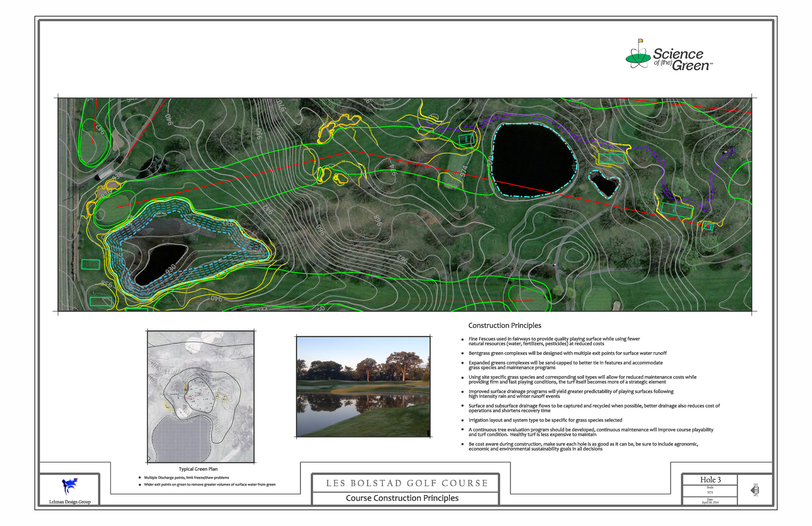Click the Lehman Design Group bird logo
Viewport: 812px width, 526px height.
tap(70, 486)
